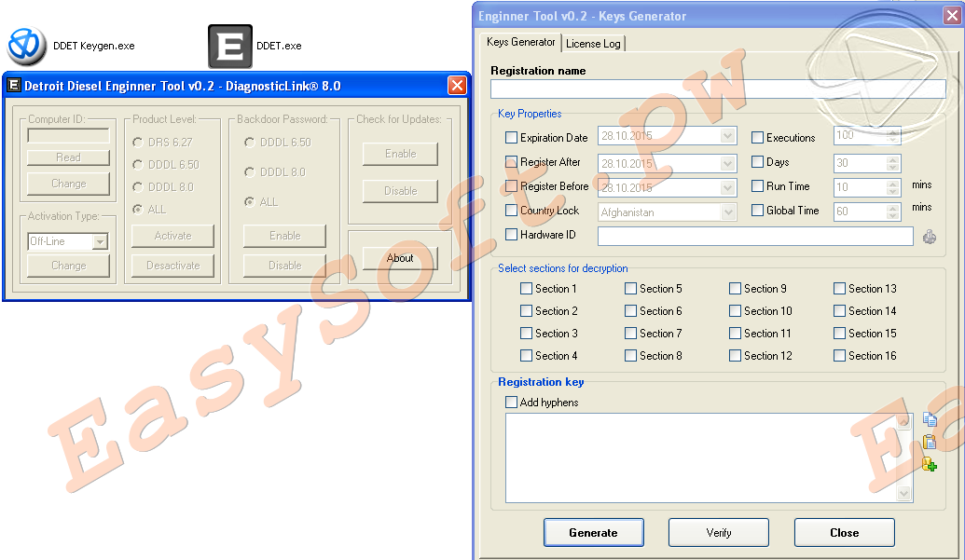This screenshot has width=965, height=560.
Task: Check the Hardware ID option
Action: pos(511,234)
